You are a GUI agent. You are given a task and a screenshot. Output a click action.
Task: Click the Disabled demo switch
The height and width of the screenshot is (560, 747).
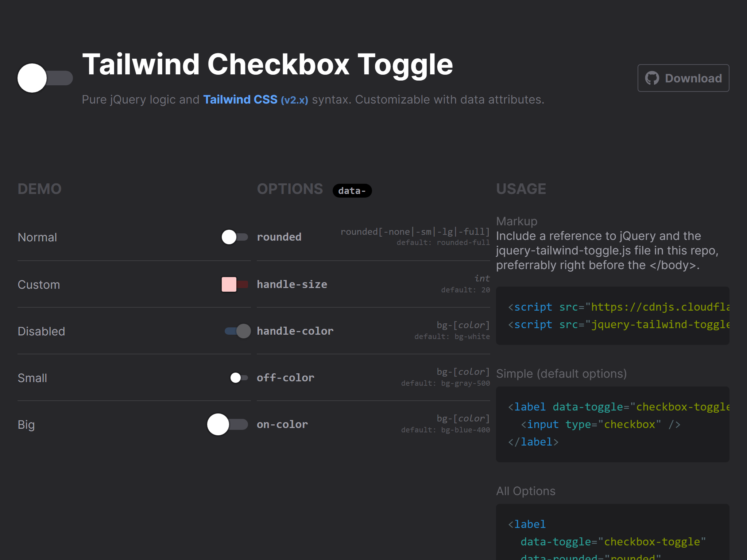coord(238,331)
